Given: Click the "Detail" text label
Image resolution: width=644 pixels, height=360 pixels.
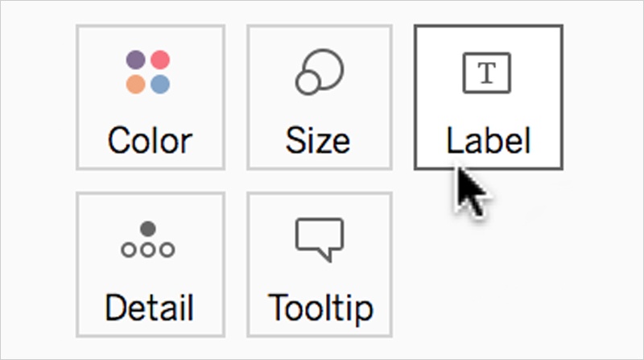Looking at the screenshot, I should [x=150, y=308].
